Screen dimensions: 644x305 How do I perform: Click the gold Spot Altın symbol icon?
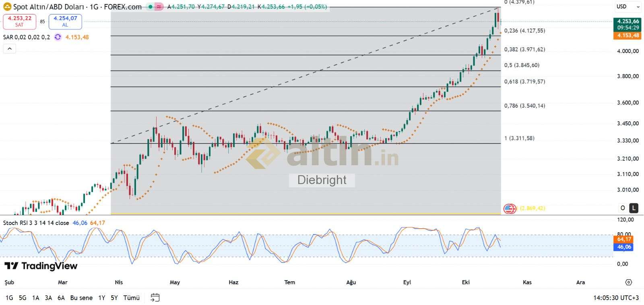(7, 7)
